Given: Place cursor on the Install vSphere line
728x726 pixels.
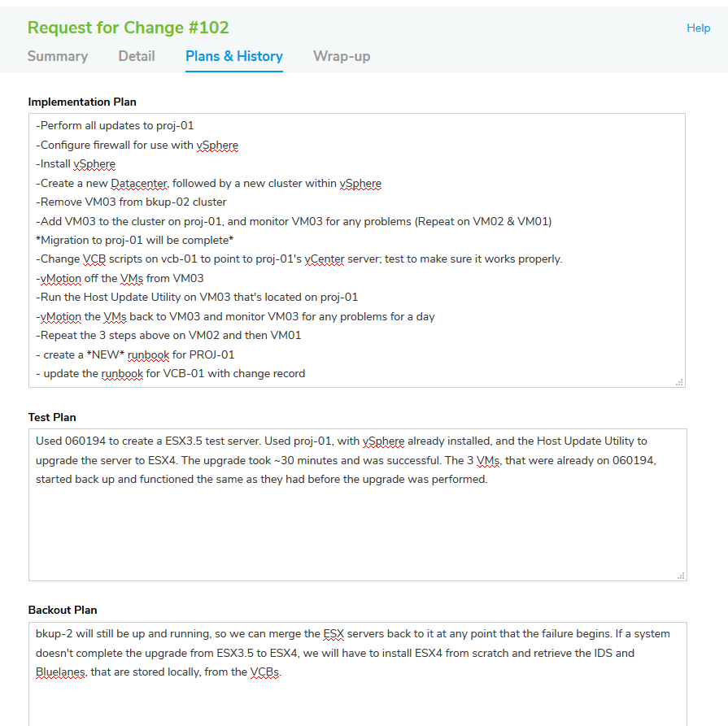Looking at the screenshot, I should coord(76,163).
